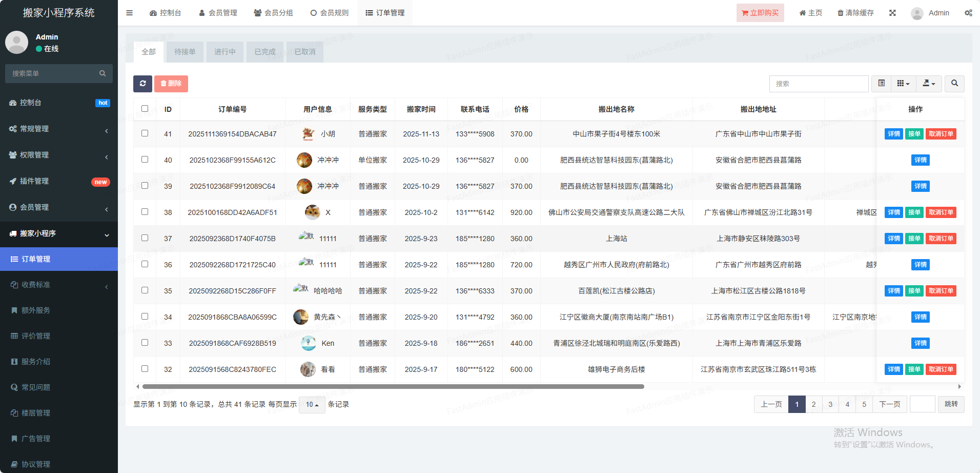The height and width of the screenshot is (473, 980).
Task: Click the magnifier advanced search button
Action: coord(954,84)
